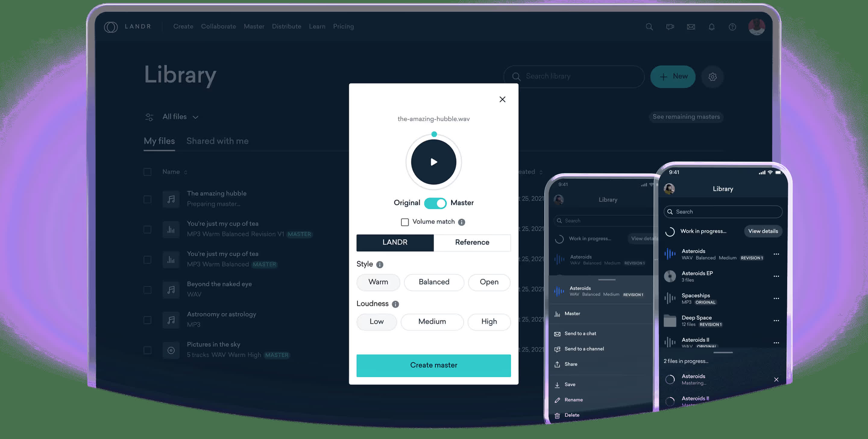Open more options for Deep Space on phone

coord(776,321)
